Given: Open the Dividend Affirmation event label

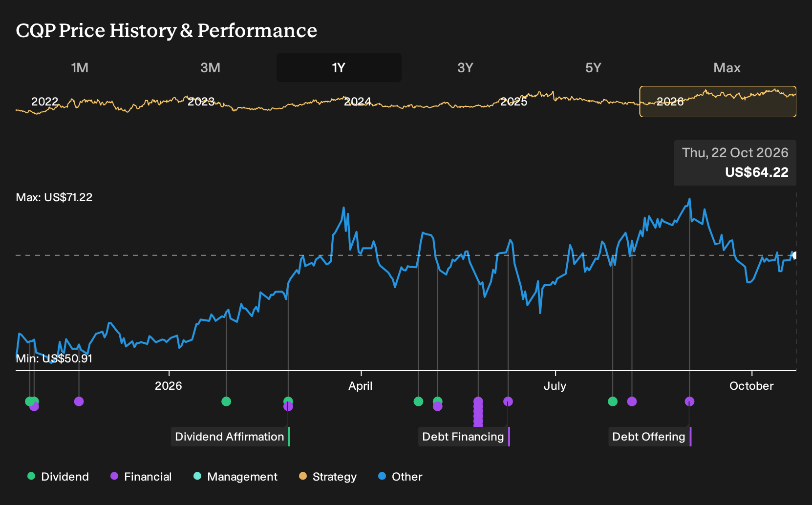Looking at the screenshot, I should pos(230,437).
